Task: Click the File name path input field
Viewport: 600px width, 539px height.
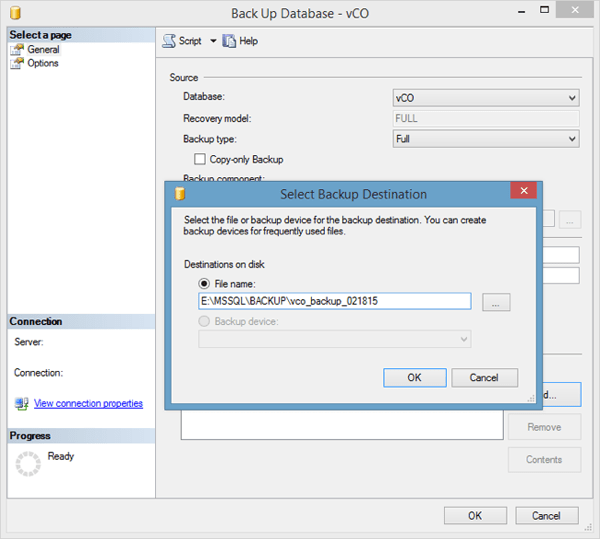Action: coord(335,301)
